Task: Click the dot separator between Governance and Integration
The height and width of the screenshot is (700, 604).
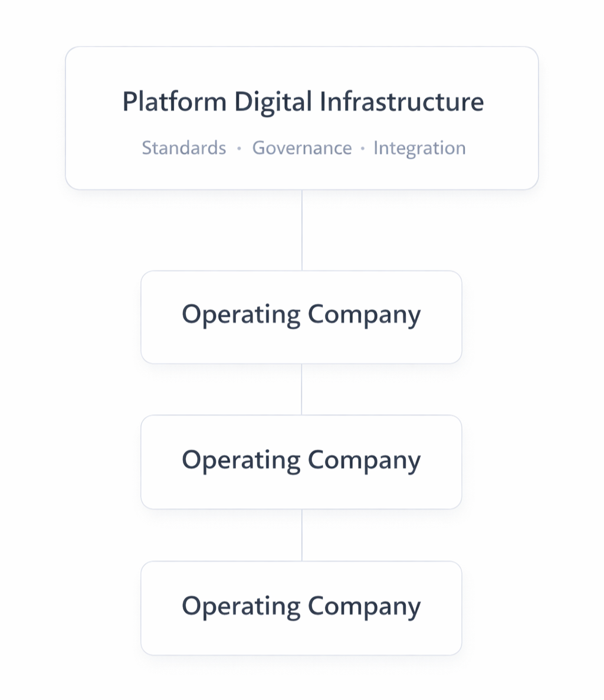Action: tap(362, 148)
